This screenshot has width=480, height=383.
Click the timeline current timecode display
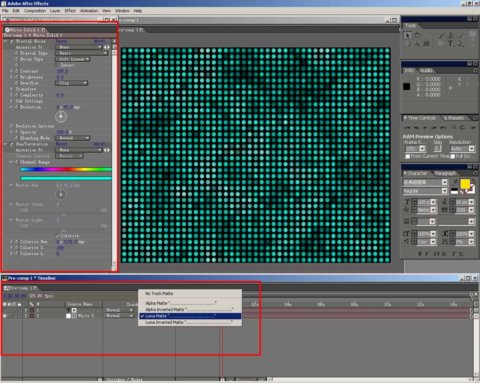(15, 296)
